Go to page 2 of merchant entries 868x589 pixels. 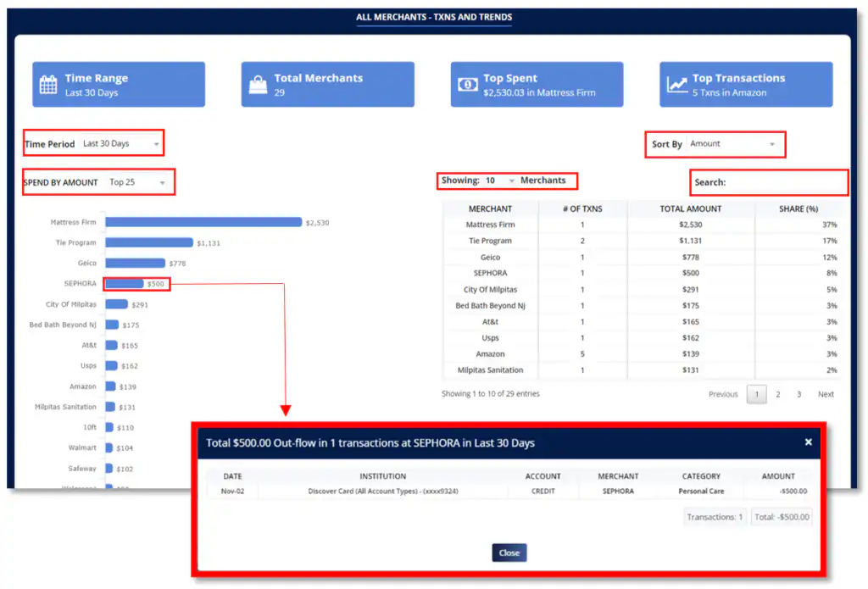pos(777,394)
